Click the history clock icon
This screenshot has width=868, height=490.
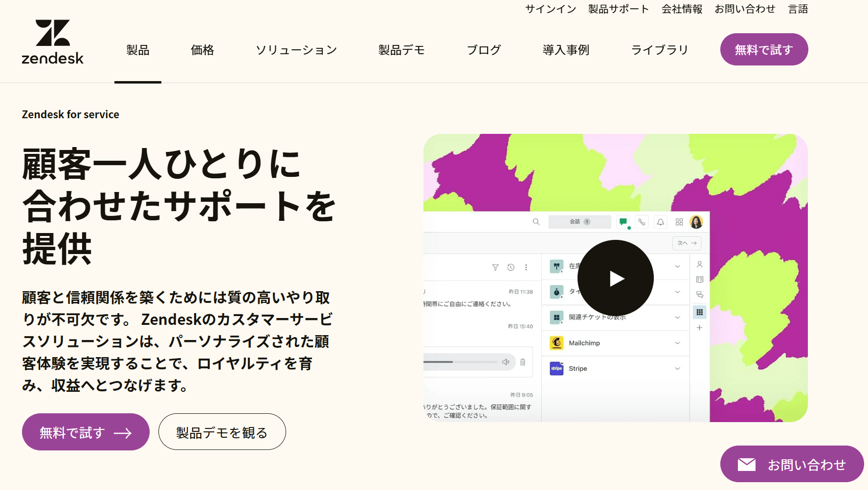[511, 267]
